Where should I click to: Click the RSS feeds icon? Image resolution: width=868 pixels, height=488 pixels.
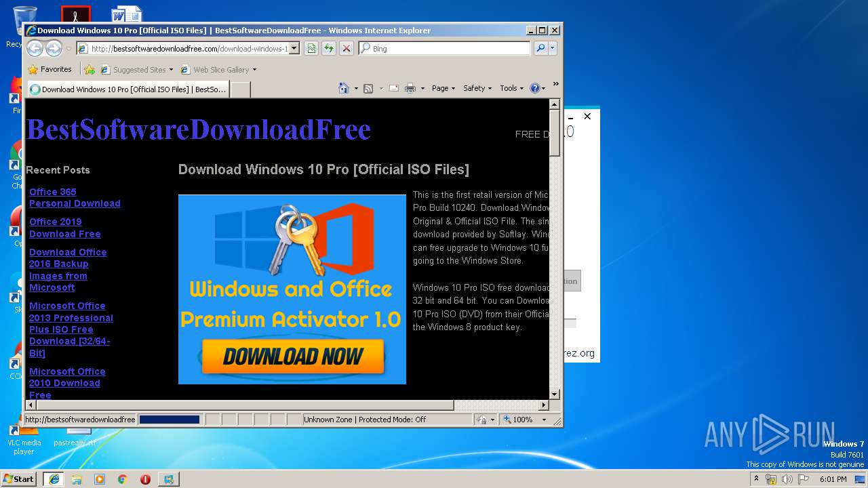tap(368, 88)
